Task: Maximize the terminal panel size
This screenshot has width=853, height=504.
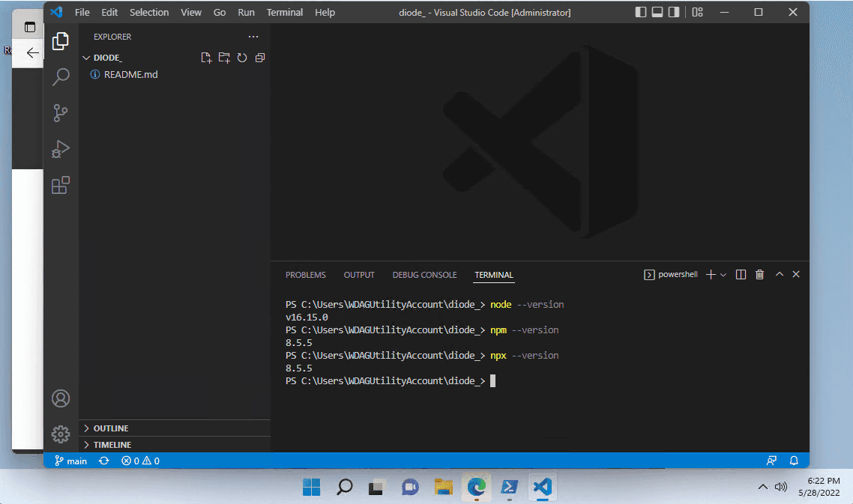Action: (x=779, y=275)
